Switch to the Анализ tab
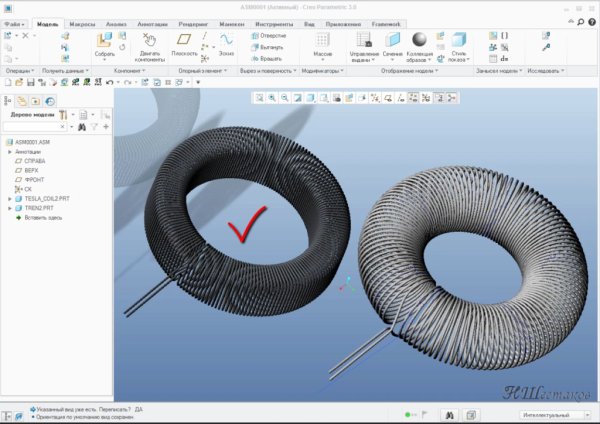 pos(116,24)
